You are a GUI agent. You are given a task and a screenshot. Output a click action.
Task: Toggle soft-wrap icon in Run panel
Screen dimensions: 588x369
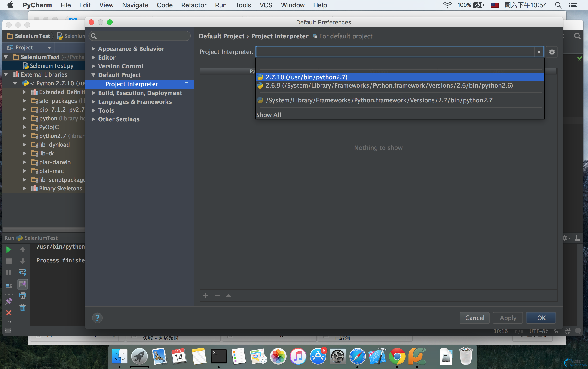tap(22, 272)
